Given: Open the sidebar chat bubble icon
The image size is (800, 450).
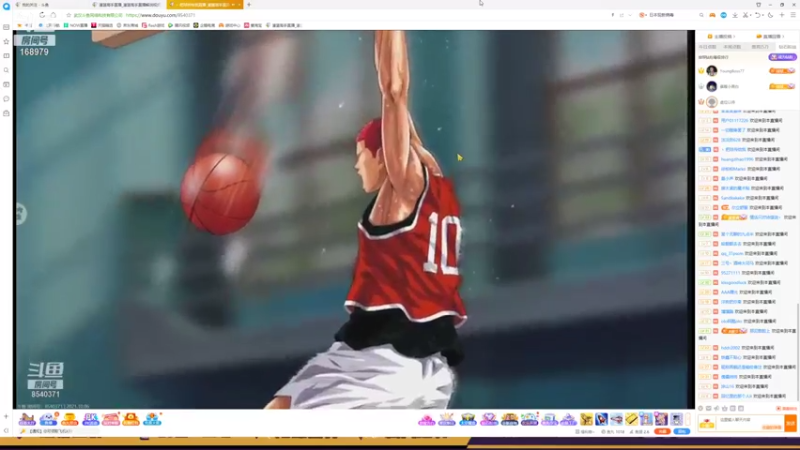Looking at the screenshot, I should tap(6, 98).
